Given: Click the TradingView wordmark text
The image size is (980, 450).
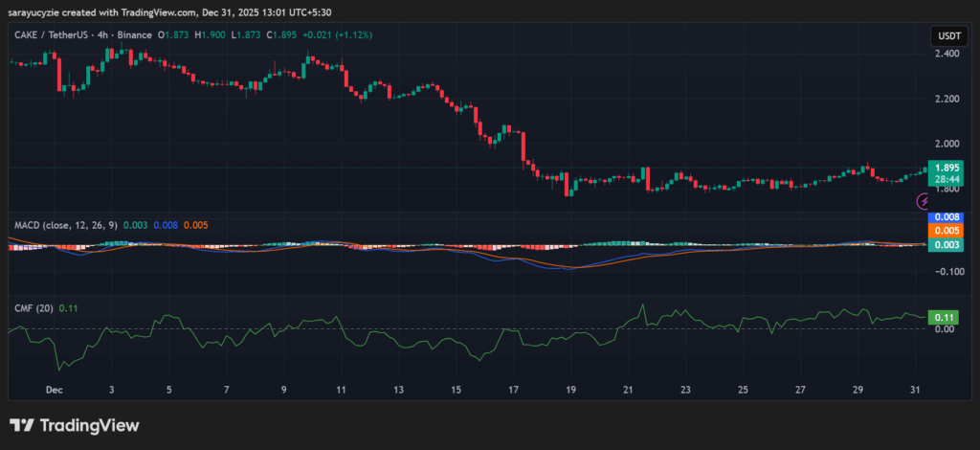Looking at the screenshot, I should coord(90,425).
